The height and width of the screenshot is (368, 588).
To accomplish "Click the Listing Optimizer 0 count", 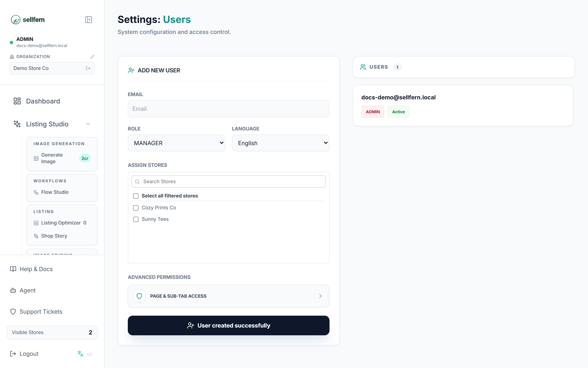I will (85, 223).
